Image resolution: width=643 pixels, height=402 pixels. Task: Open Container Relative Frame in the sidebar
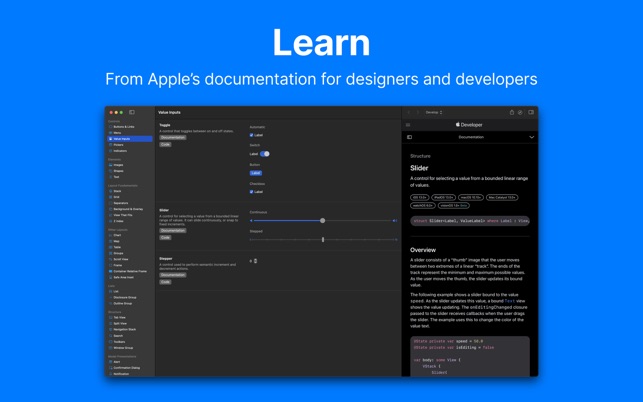coord(130,271)
